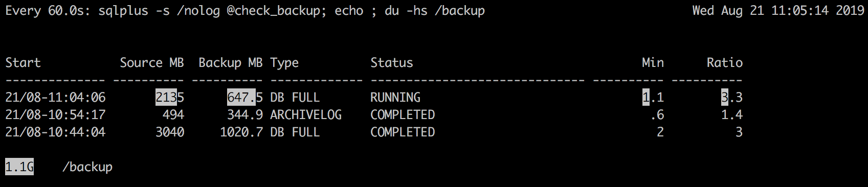Click the /backup path text
The image size is (868, 187).
point(87,167)
